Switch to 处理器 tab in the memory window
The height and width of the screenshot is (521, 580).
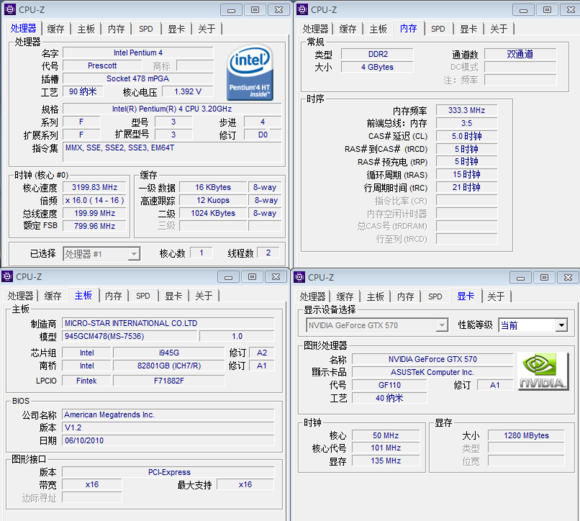pyautogui.click(x=316, y=28)
